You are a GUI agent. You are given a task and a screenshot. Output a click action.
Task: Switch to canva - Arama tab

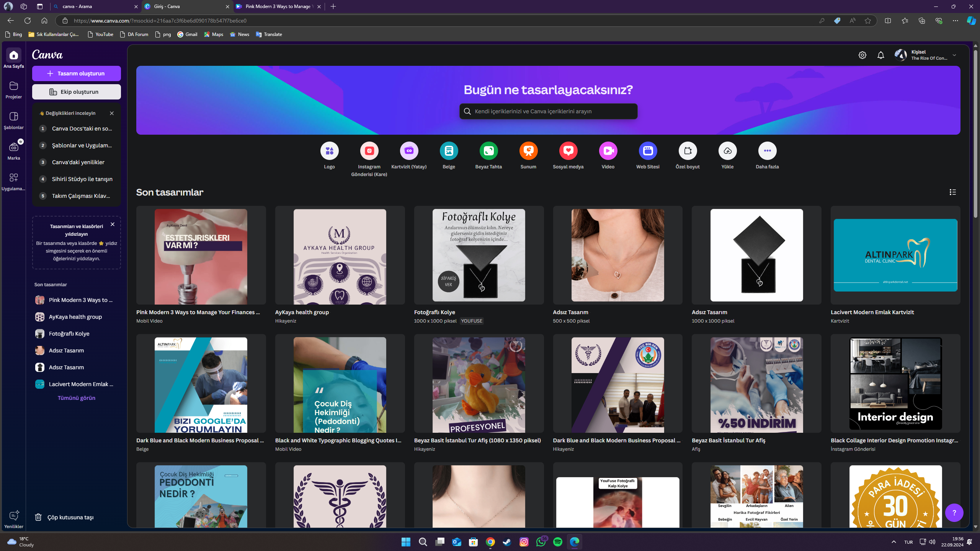point(96,7)
